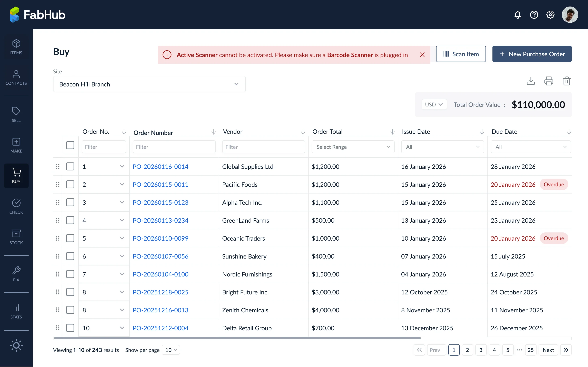Viewport: 588px width, 367px height.
Task: Click the download icon above the table
Action: pyautogui.click(x=531, y=81)
